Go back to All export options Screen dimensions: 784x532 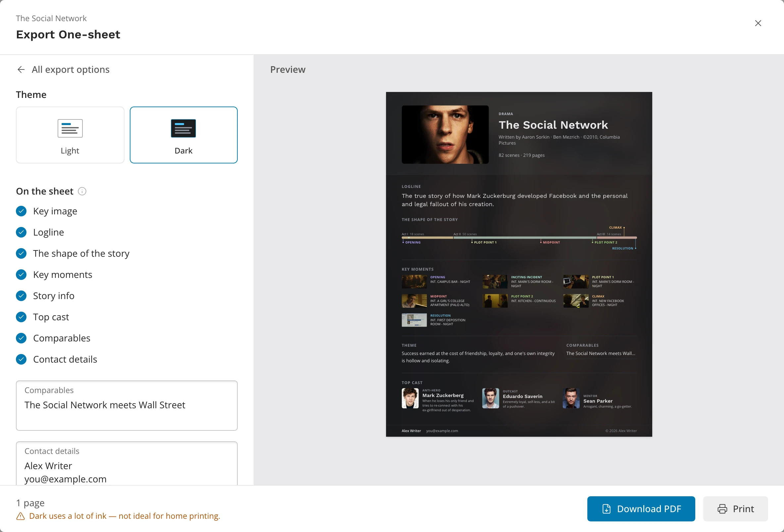pos(63,69)
